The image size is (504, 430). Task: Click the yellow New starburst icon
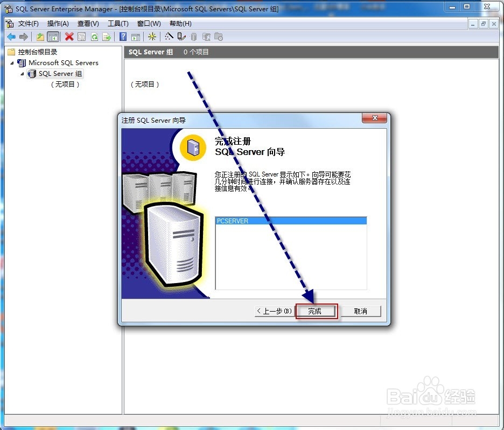pyautogui.click(x=152, y=37)
